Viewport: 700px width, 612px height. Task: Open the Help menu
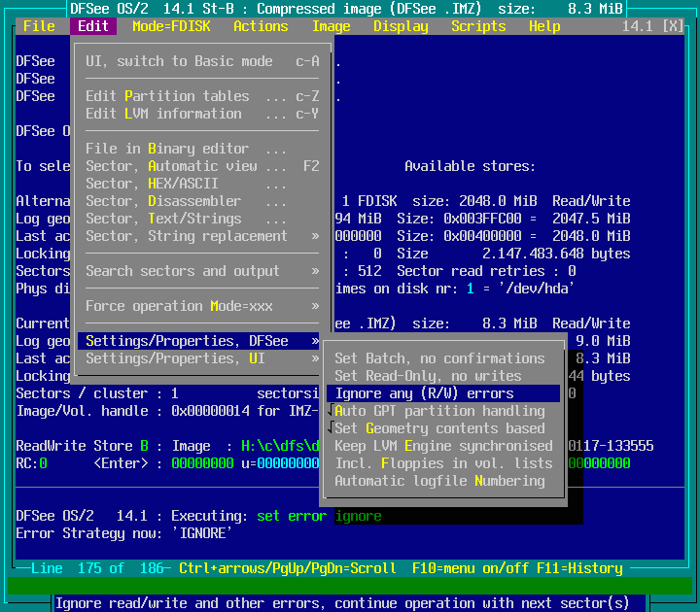pyautogui.click(x=544, y=26)
